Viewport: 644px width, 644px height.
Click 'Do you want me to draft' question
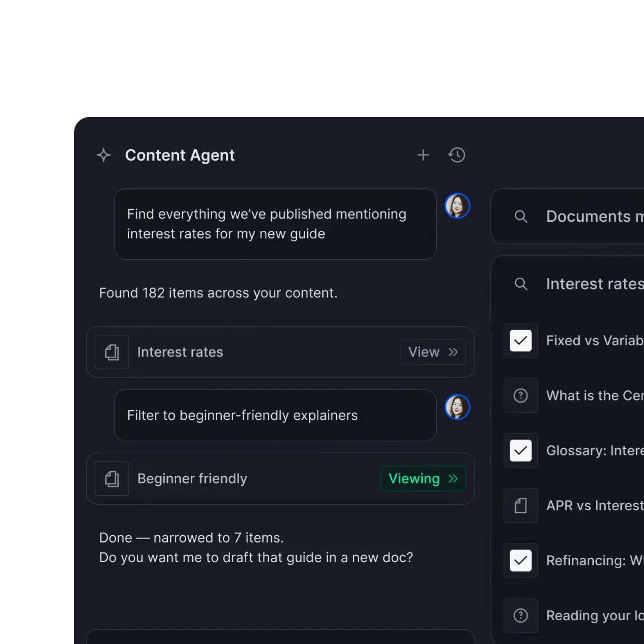pyautogui.click(x=256, y=557)
